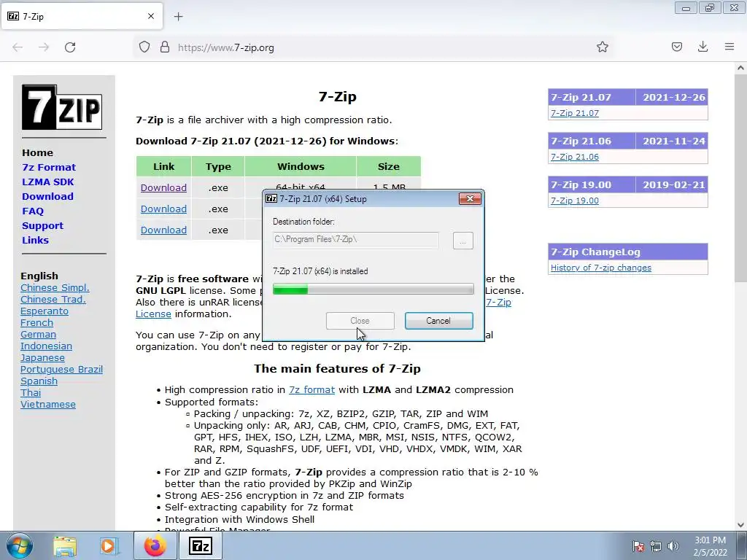Select the 7-Zip setup taskbar button
This screenshot has height=560, width=747.
[x=200, y=545]
